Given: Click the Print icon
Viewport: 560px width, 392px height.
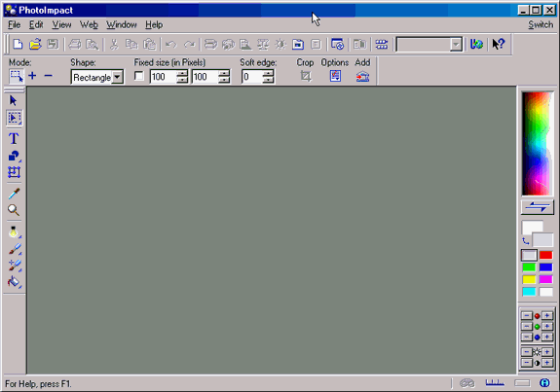Looking at the screenshot, I should tap(75, 44).
